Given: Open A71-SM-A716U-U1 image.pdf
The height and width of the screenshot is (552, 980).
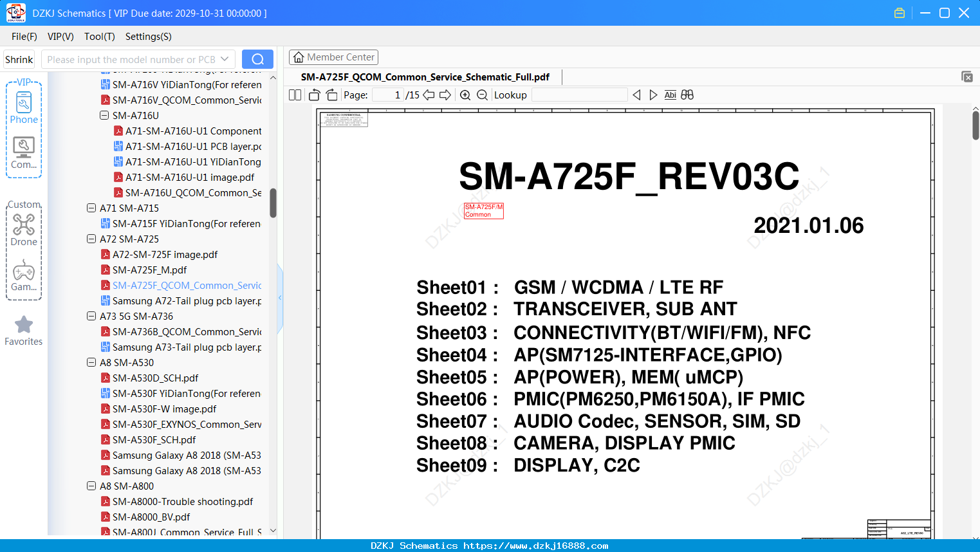Looking at the screenshot, I should (190, 178).
